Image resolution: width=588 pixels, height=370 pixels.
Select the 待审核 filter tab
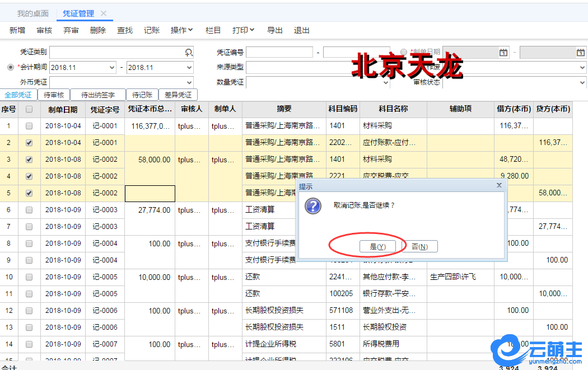click(54, 95)
